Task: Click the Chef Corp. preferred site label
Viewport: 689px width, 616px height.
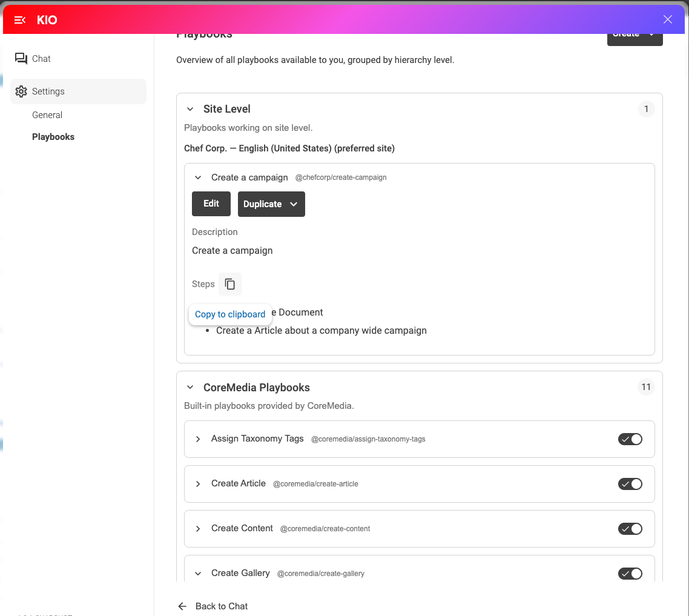Action: click(289, 148)
